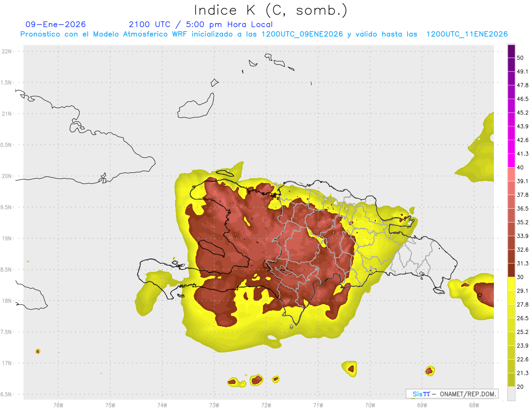Click the colorbar value 30
532x411 pixels.
point(520,277)
